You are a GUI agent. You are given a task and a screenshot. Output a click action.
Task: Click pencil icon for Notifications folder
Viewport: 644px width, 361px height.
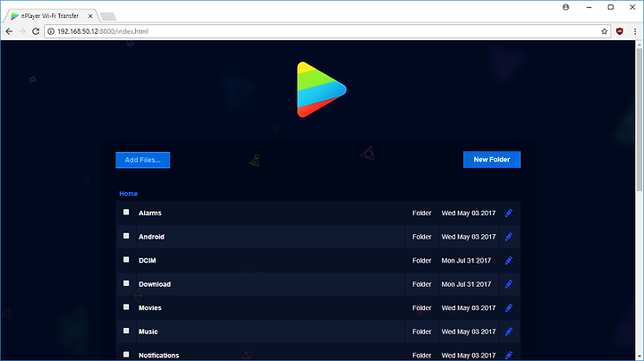point(509,355)
